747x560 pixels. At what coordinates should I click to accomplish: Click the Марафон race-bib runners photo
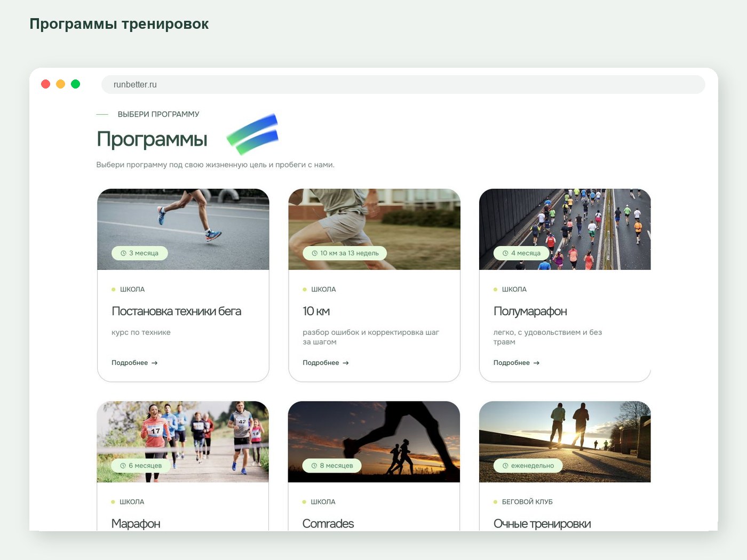click(x=182, y=442)
